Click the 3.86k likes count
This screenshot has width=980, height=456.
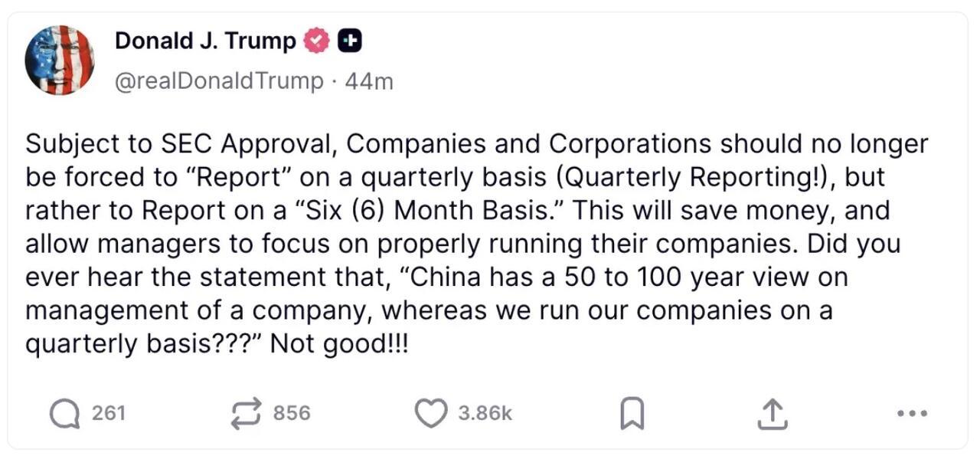point(485,414)
